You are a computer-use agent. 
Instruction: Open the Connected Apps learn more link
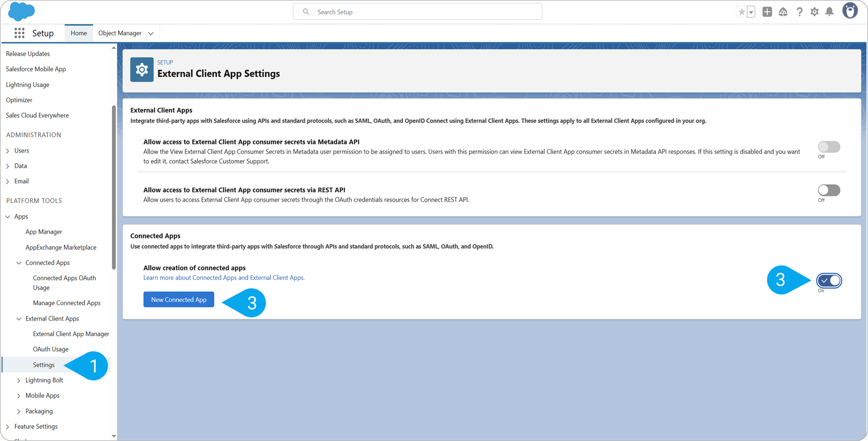tap(224, 277)
